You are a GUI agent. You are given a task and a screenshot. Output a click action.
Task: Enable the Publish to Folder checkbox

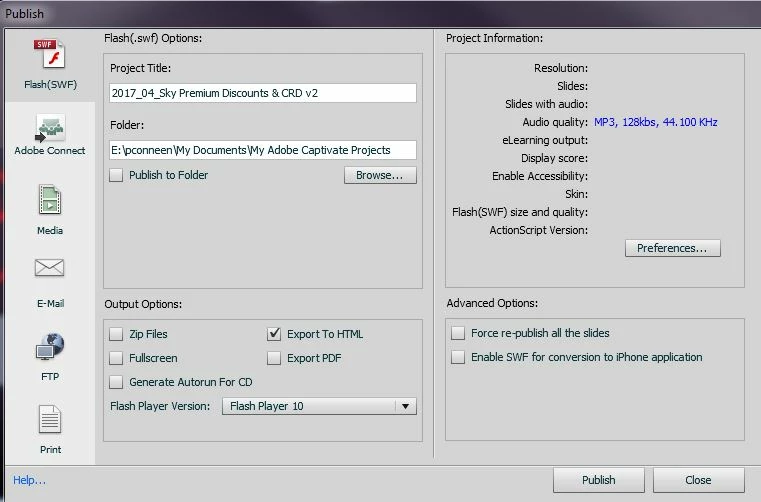pos(116,175)
